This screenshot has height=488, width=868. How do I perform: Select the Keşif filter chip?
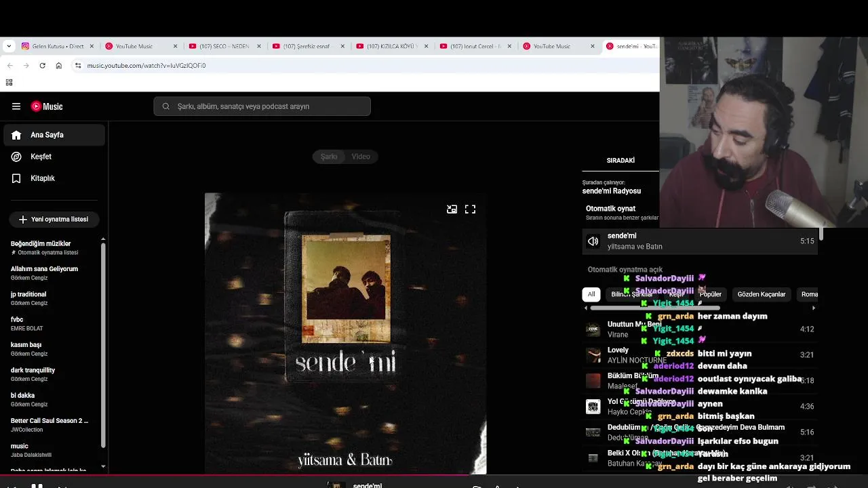[676, 294]
